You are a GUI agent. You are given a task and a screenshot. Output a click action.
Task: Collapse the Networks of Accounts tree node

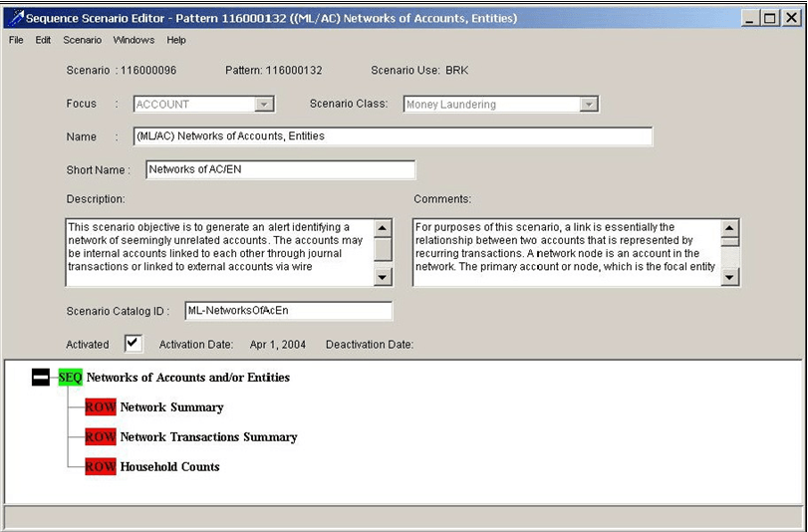(x=41, y=378)
